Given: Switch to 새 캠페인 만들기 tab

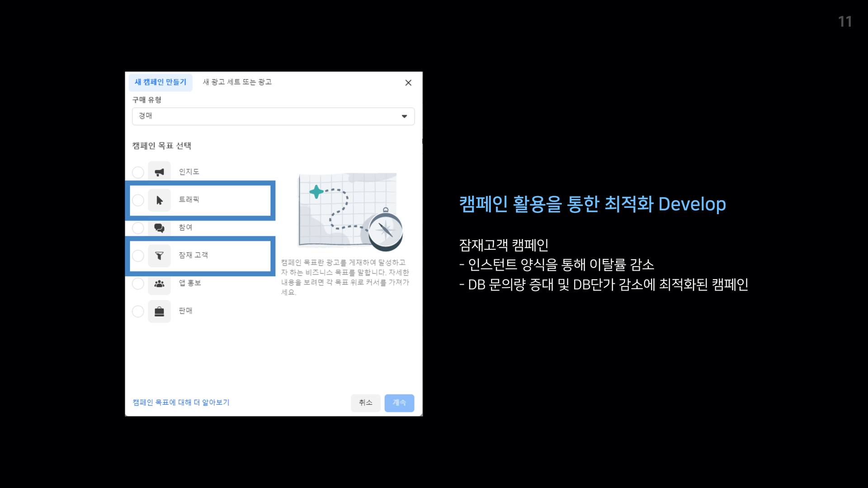Looking at the screenshot, I should [160, 82].
